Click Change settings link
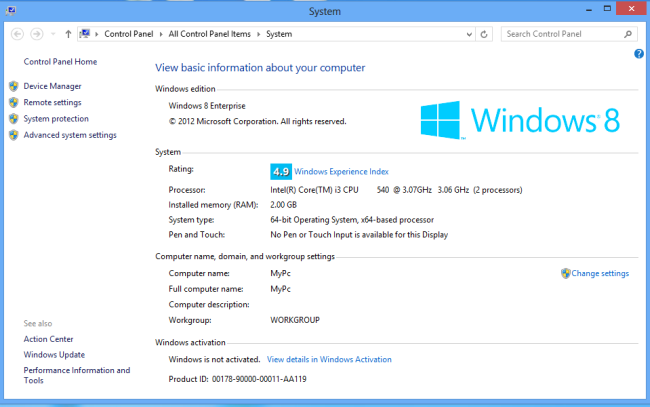 [600, 274]
